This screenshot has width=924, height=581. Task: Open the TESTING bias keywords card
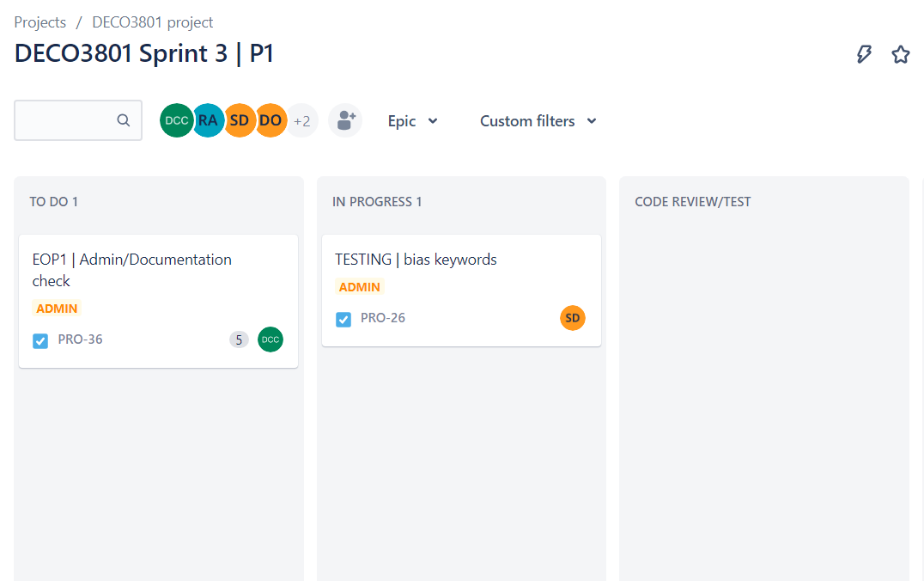coord(416,260)
